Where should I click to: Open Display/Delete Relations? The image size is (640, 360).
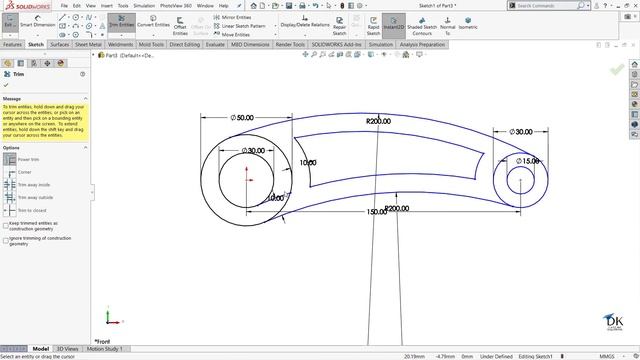pyautogui.click(x=305, y=21)
